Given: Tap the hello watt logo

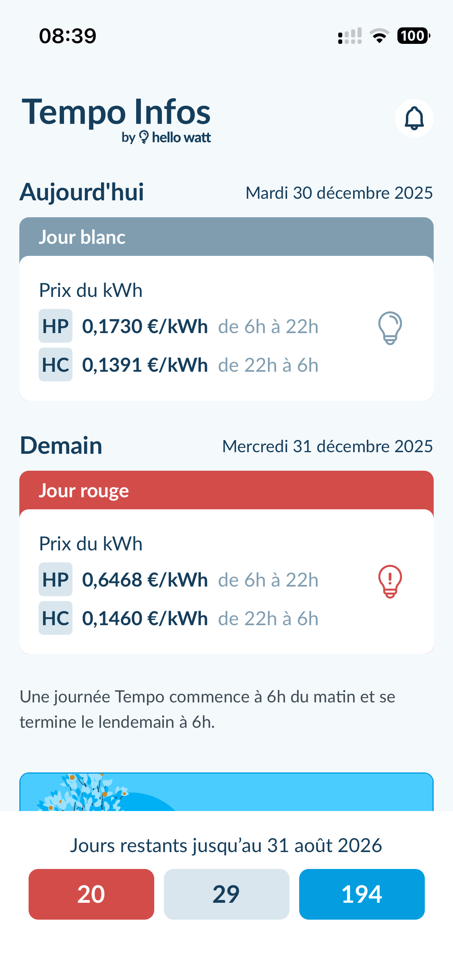Looking at the screenshot, I should tap(175, 138).
